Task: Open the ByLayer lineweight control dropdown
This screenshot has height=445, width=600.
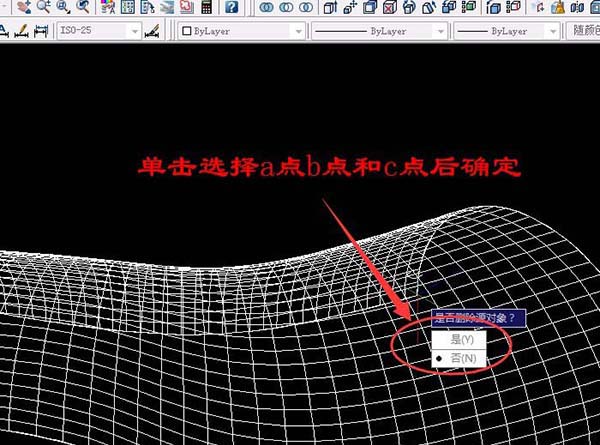Action: (x=507, y=31)
